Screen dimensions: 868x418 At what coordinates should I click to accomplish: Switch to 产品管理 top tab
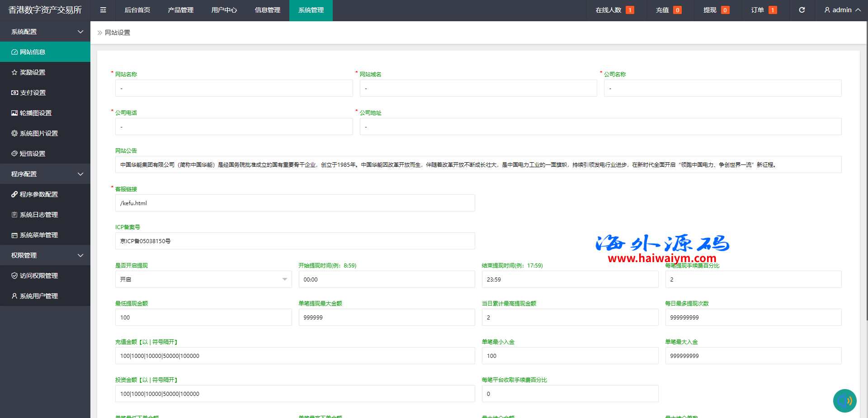[180, 10]
